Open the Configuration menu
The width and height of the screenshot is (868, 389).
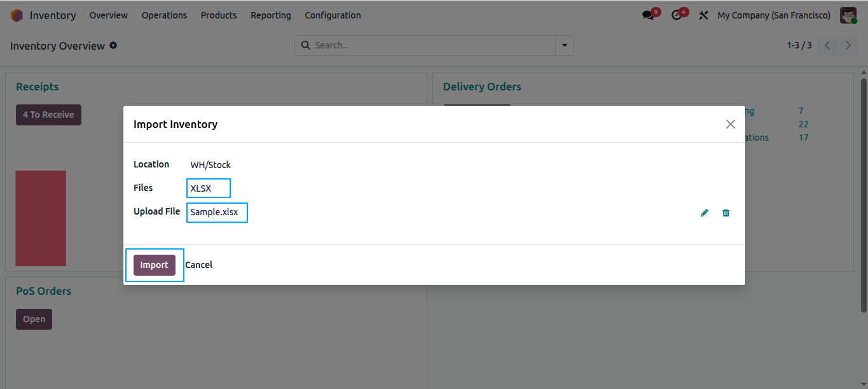point(333,15)
